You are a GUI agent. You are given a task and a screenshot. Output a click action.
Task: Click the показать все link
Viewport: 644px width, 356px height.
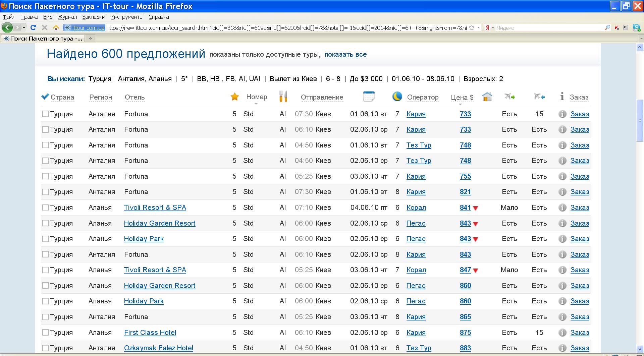345,54
